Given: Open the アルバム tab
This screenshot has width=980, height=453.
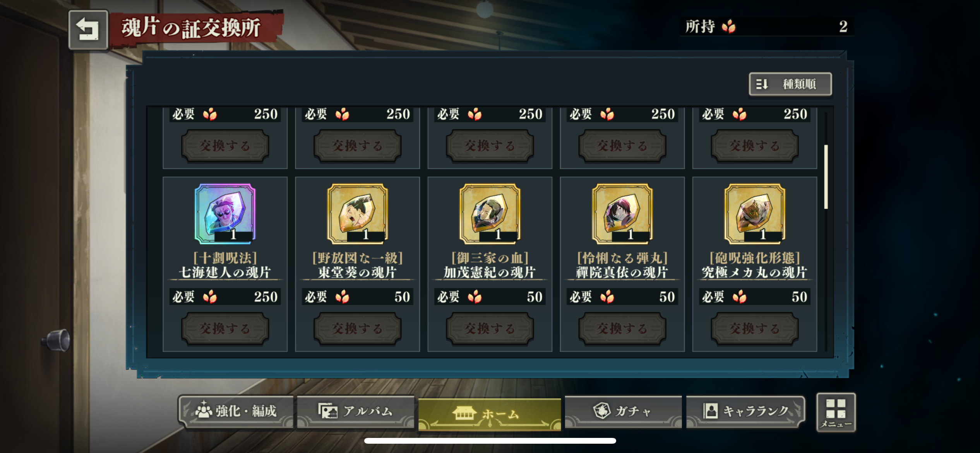Looking at the screenshot, I should pyautogui.click(x=355, y=411).
